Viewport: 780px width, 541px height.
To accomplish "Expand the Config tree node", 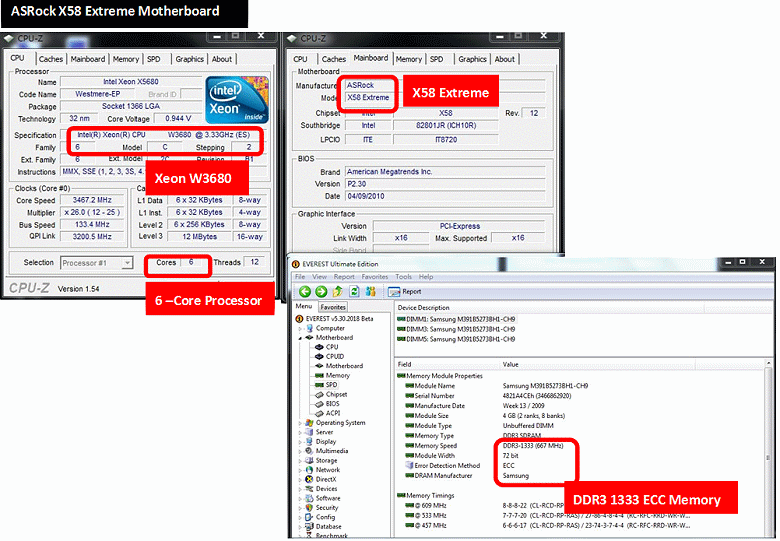I will 300,517.
